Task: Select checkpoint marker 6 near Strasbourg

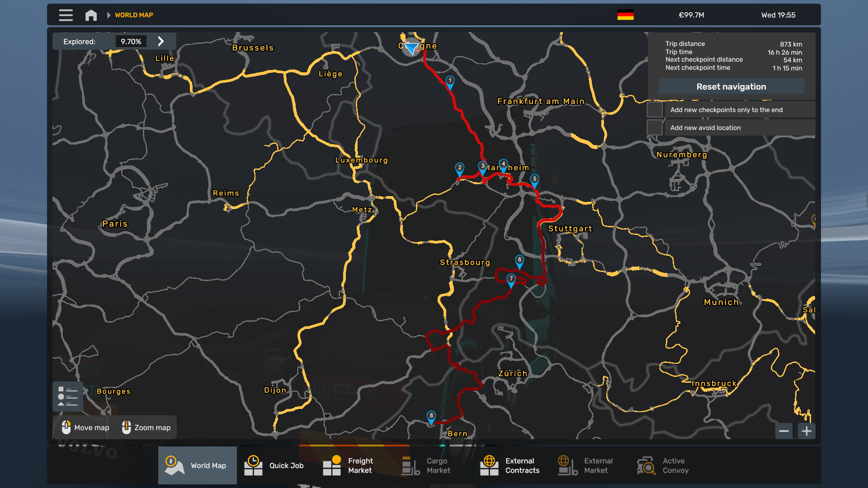Action: [x=519, y=261]
